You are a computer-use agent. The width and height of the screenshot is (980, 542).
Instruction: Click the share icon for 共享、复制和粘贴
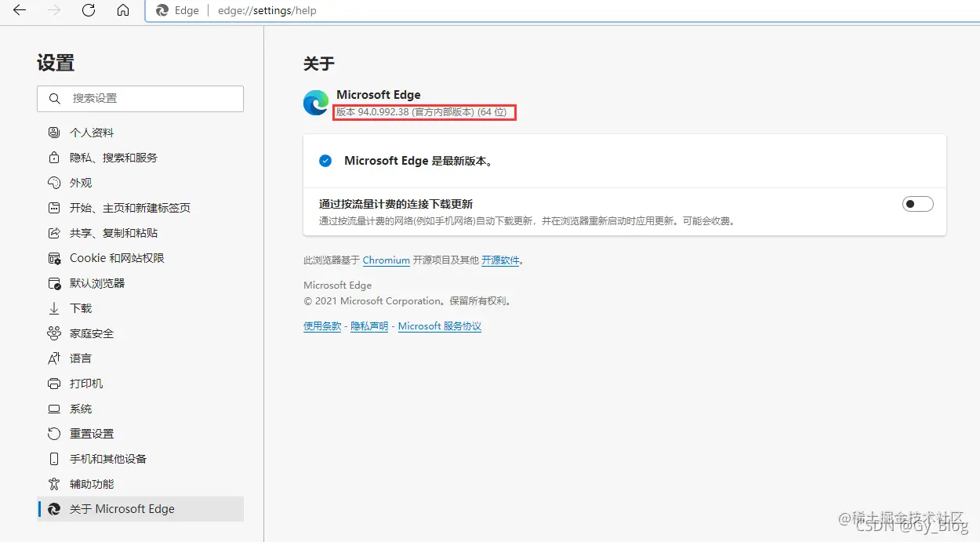(x=54, y=233)
